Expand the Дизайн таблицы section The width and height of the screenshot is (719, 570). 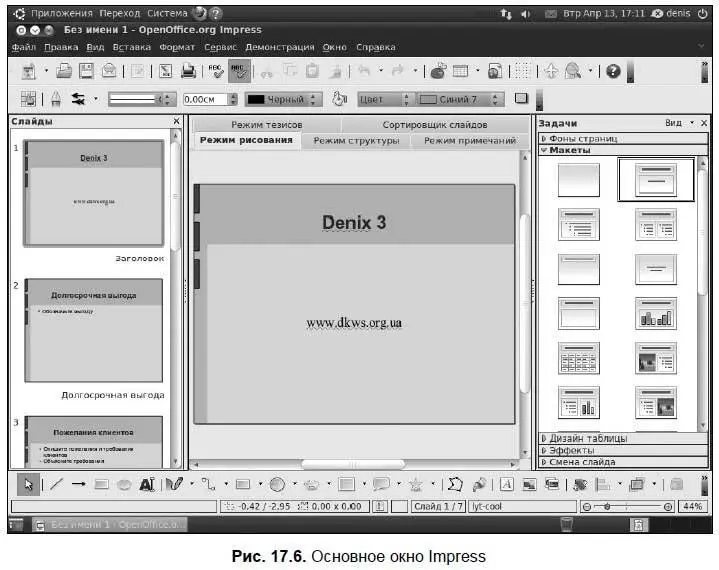pyautogui.click(x=588, y=438)
